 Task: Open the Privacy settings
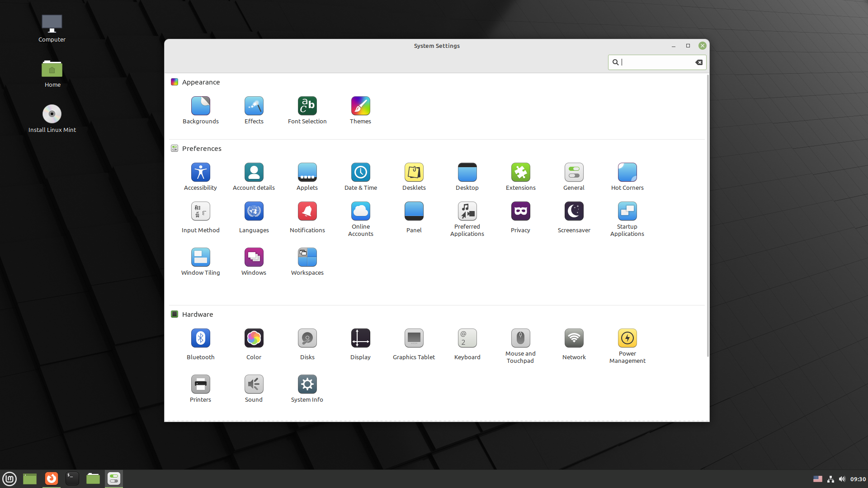point(520,217)
